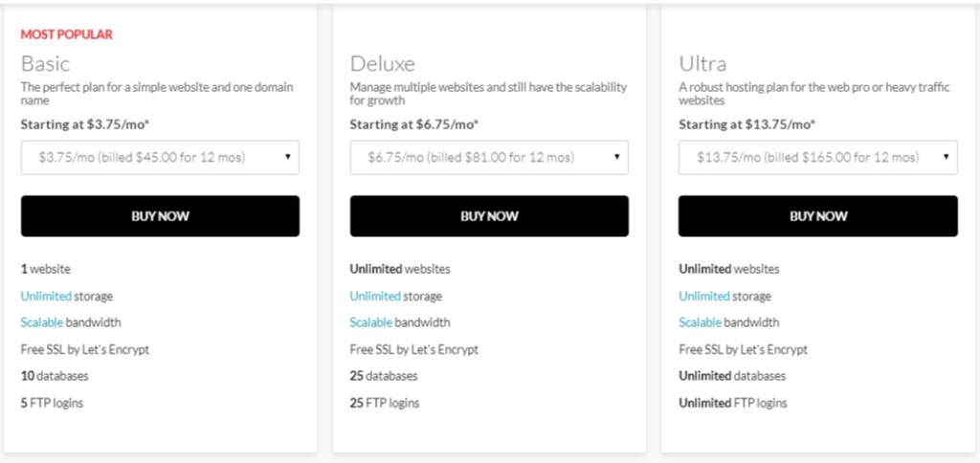Click the Unlimited storage link in Ultra plan

(x=704, y=297)
